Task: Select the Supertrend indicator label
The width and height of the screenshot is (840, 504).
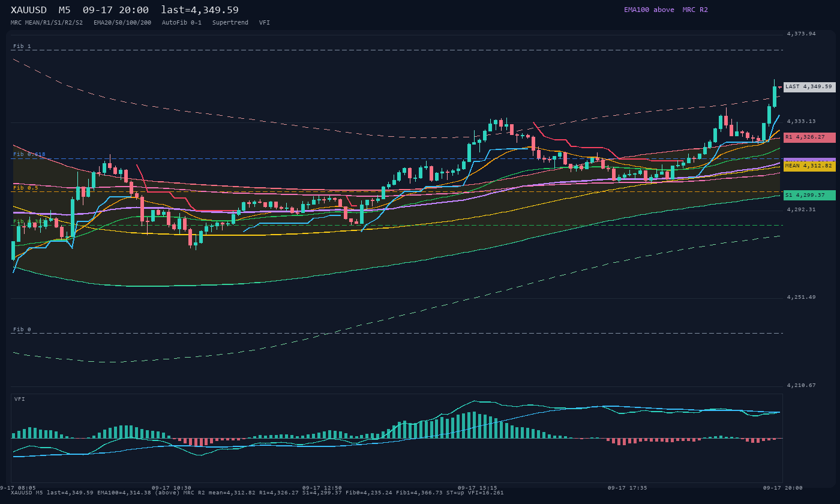Action: click(230, 22)
